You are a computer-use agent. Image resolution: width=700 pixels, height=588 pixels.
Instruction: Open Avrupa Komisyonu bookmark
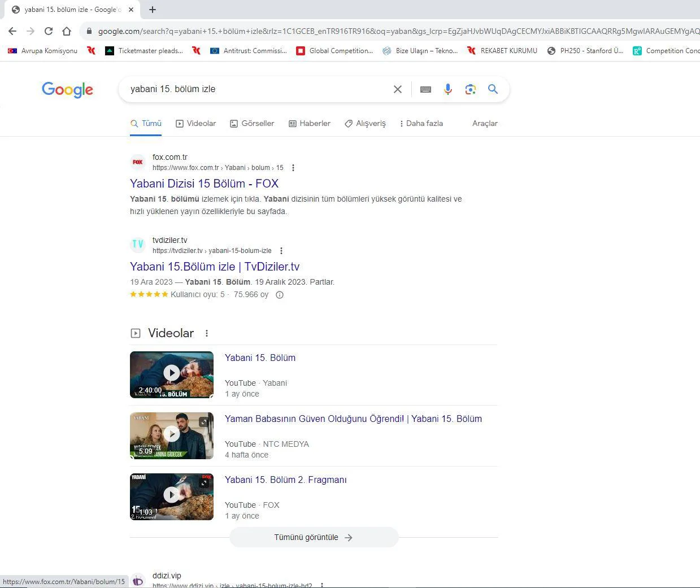pyautogui.click(x=42, y=51)
